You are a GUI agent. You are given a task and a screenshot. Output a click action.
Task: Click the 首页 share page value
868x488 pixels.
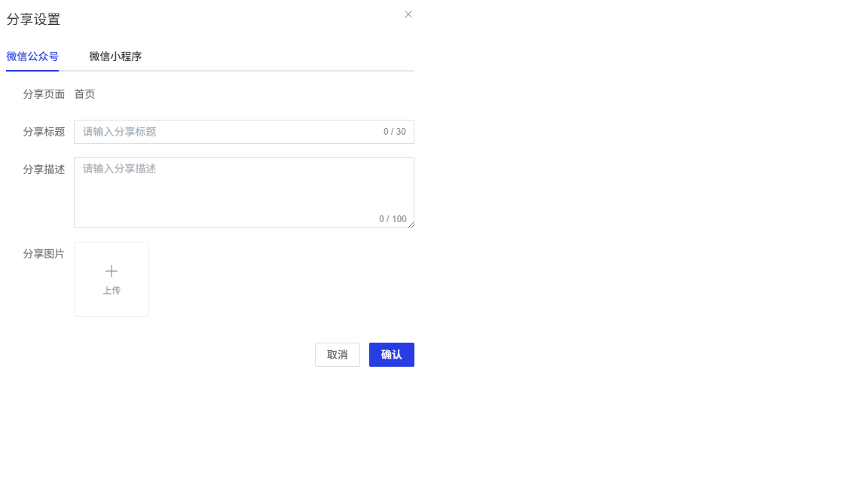(x=84, y=94)
